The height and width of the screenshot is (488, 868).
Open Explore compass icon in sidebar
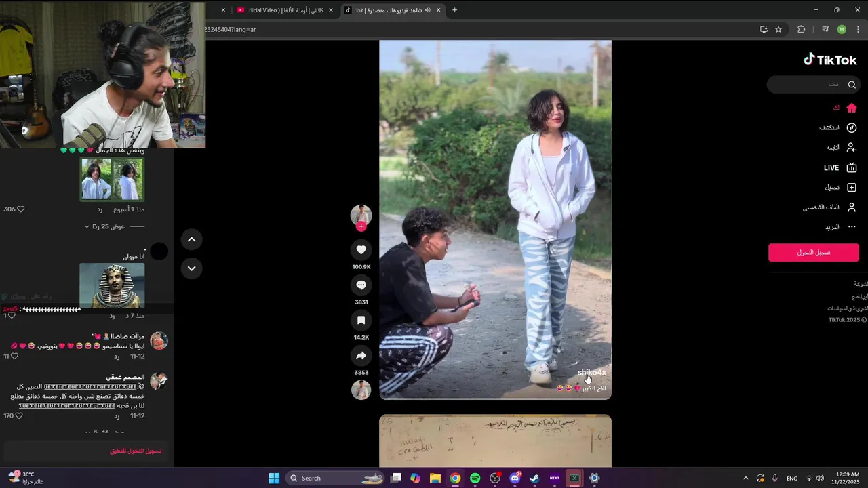click(x=852, y=127)
